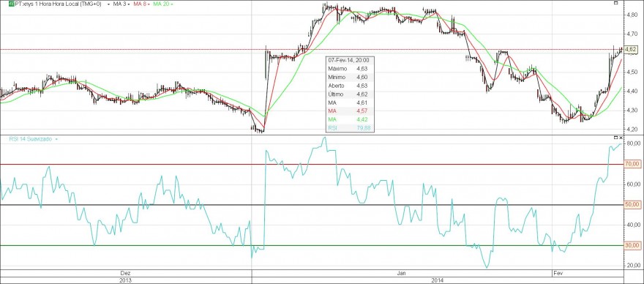Click the 50,00 midline level label

632,204
